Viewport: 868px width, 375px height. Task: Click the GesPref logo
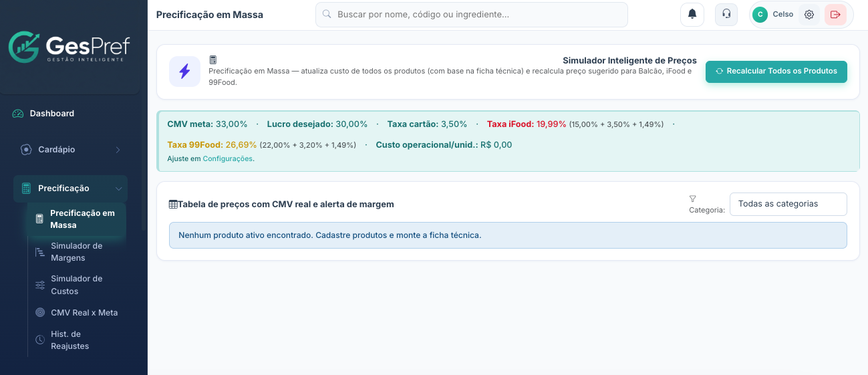coord(69,47)
